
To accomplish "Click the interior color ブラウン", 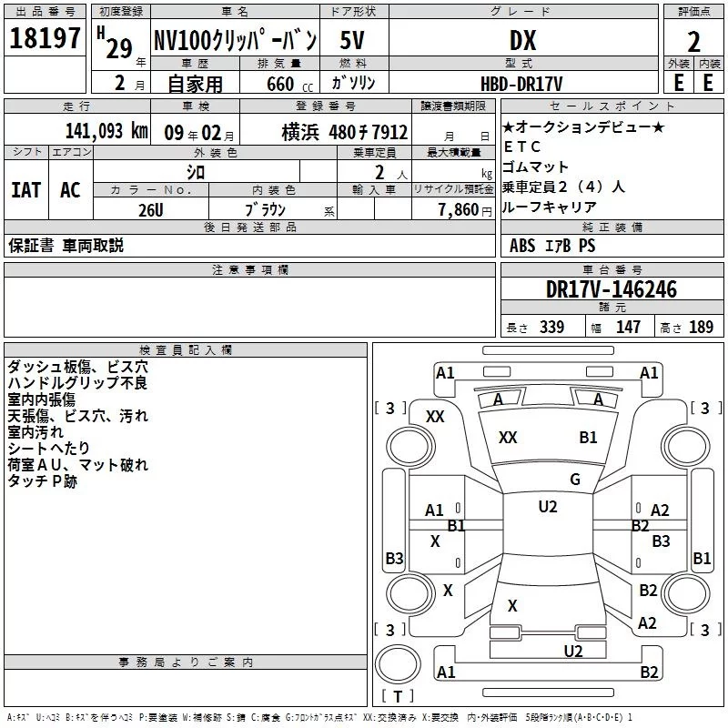I will (265, 209).
